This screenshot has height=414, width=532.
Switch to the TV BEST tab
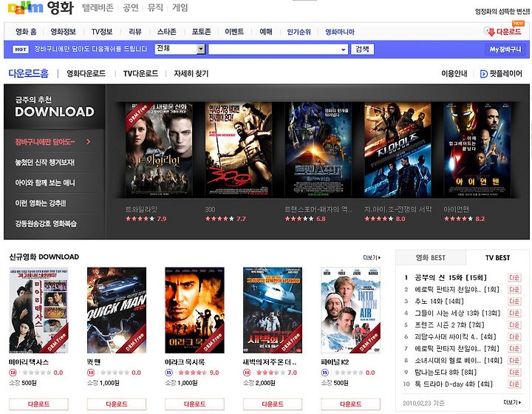(497, 257)
